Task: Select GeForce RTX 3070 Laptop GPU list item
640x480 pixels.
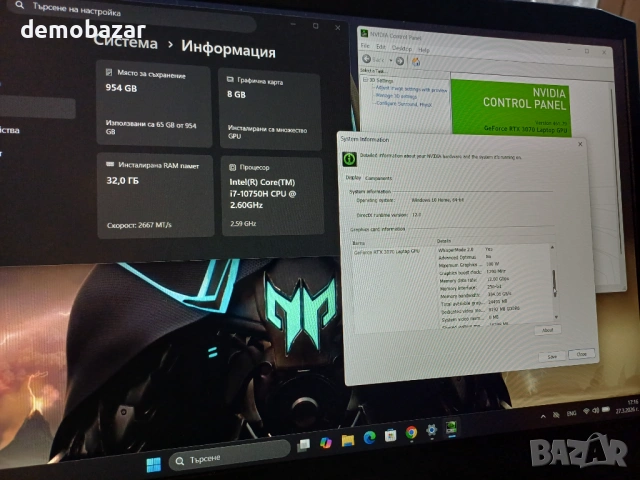Action: coord(387,252)
